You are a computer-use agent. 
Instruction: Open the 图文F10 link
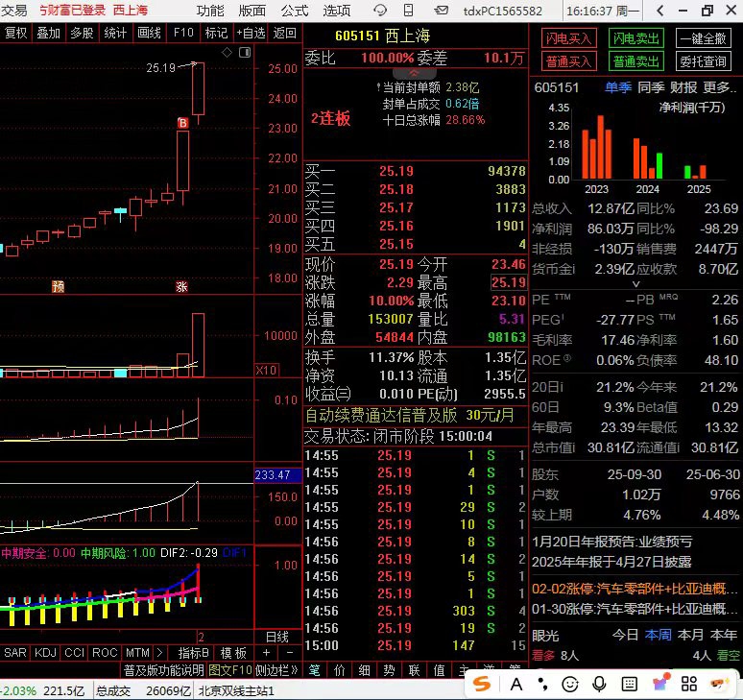click(x=229, y=670)
